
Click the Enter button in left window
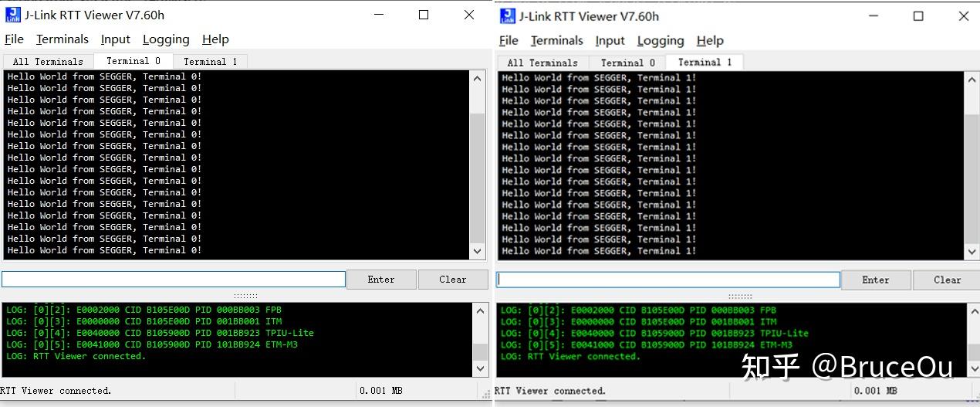pos(381,280)
